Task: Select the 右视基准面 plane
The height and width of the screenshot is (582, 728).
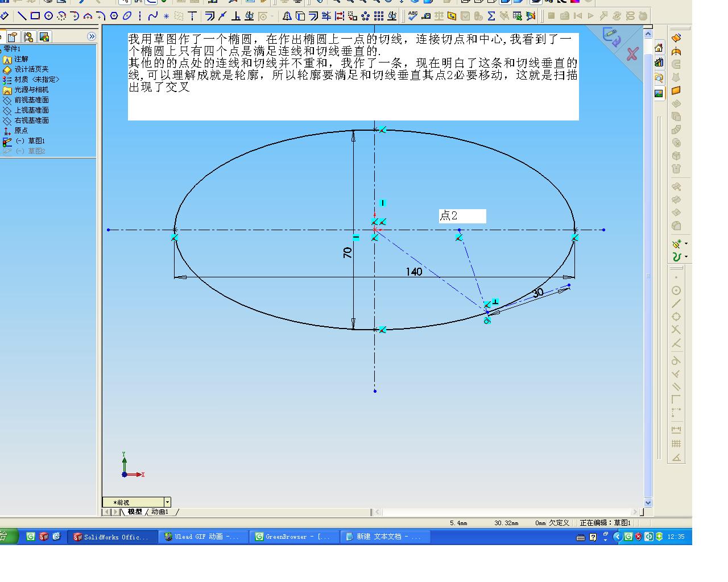Action: click(31, 120)
